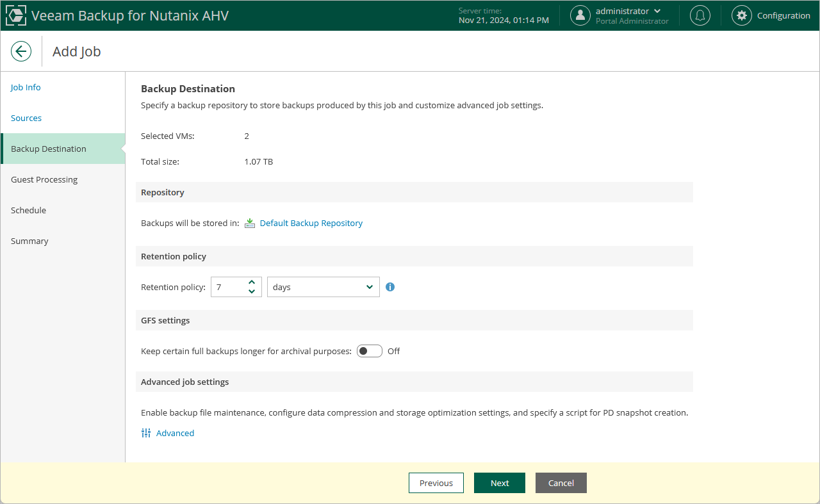This screenshot has width=820, height=504.
Task: Increase retention policy value with up arrow
Action: pyautogui.click(x=252, y=282)
